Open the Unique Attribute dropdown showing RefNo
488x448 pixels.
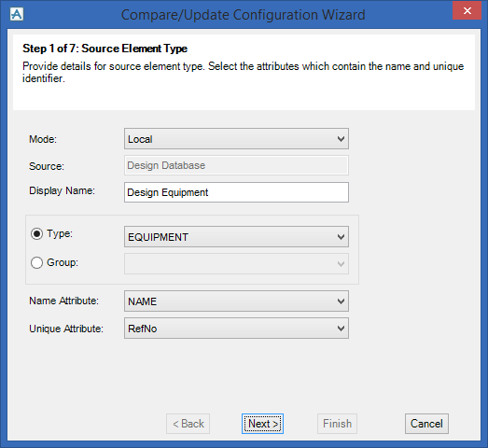tap(236, 329)
